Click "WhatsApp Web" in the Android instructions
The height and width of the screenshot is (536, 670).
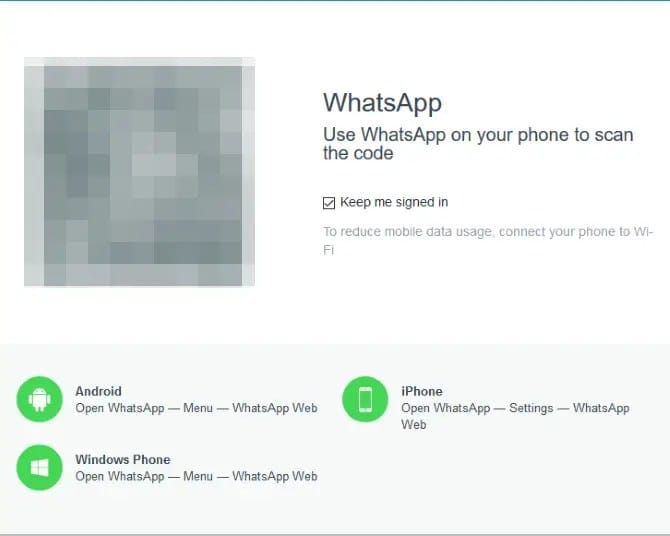point(275,408)
